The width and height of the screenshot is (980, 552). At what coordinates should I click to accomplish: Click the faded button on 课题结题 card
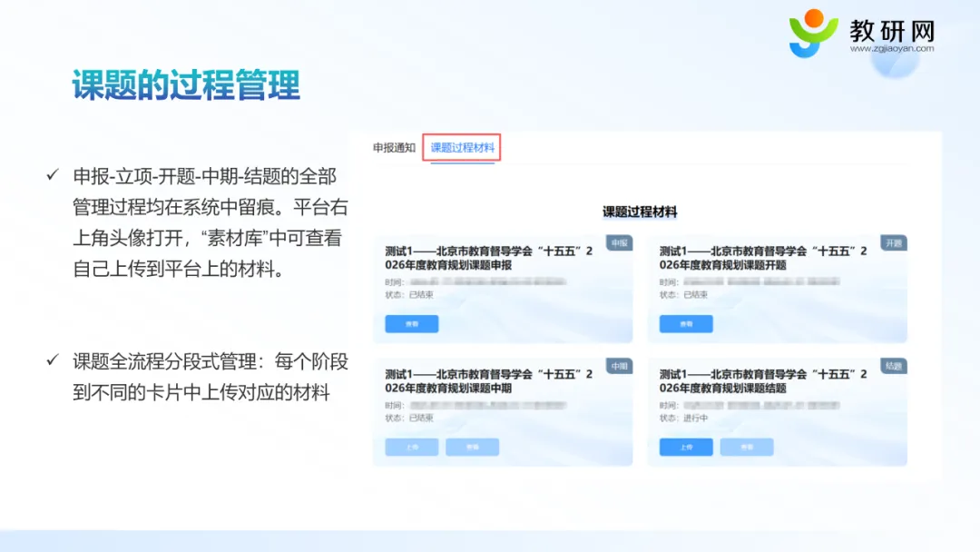point(746,447)
